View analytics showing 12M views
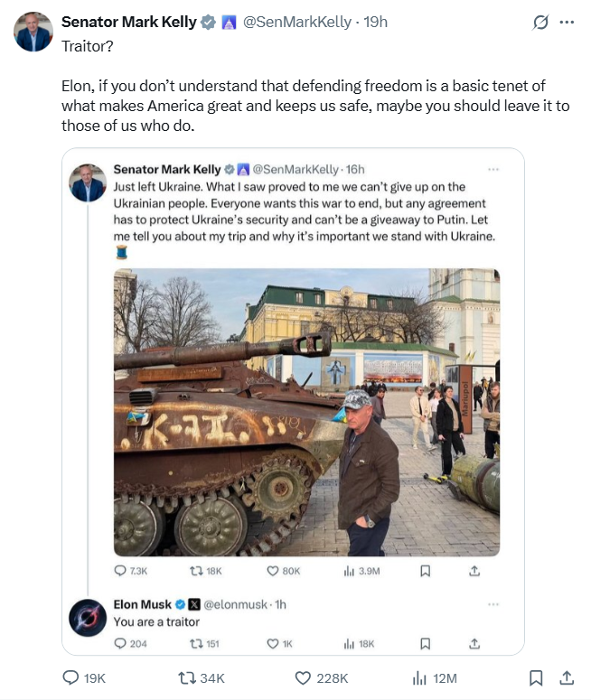The image size is (591, 700). (x=421, y=677)
